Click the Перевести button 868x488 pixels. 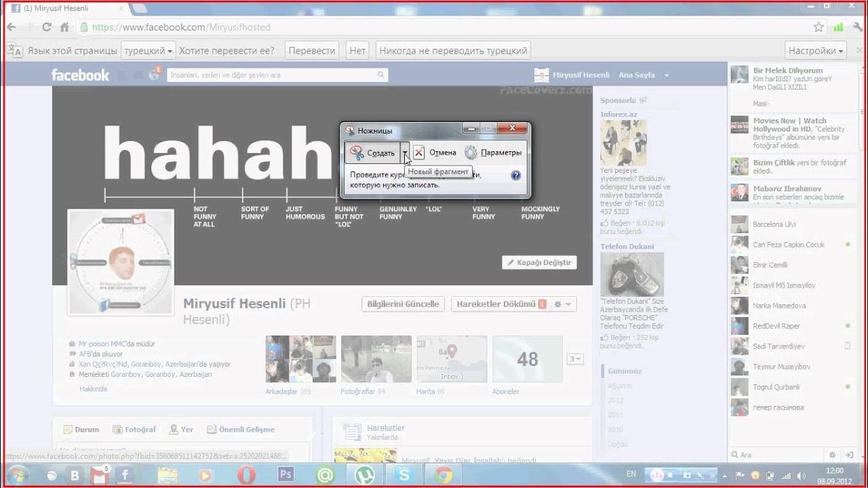312,51
